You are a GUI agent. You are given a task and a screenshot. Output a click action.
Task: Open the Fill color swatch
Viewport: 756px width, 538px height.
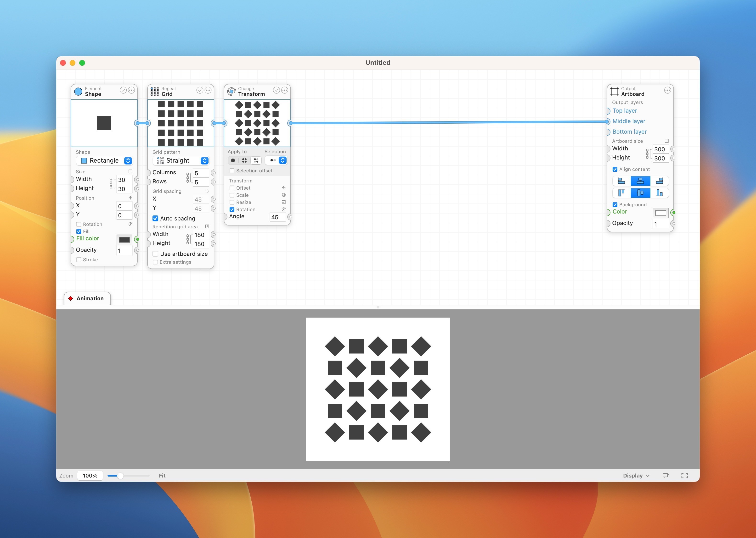124,240
